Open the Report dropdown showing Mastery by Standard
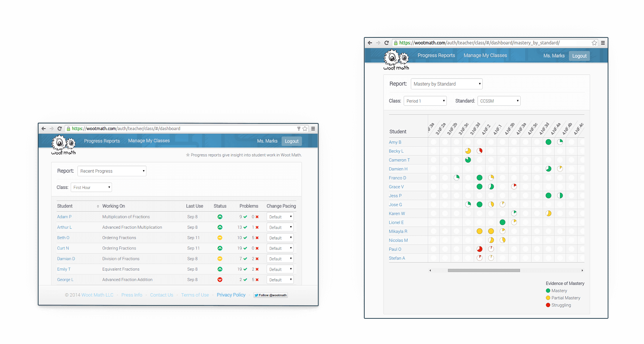 pos(447,84)
